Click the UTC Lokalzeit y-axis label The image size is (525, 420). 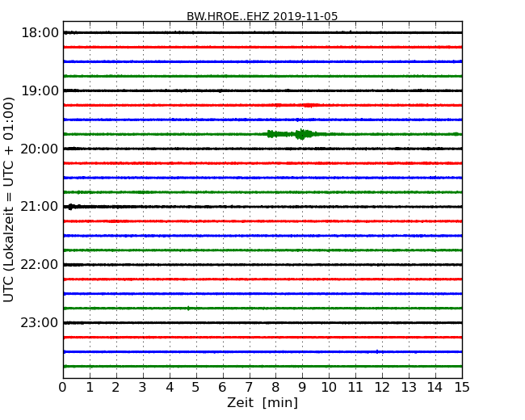9,199
